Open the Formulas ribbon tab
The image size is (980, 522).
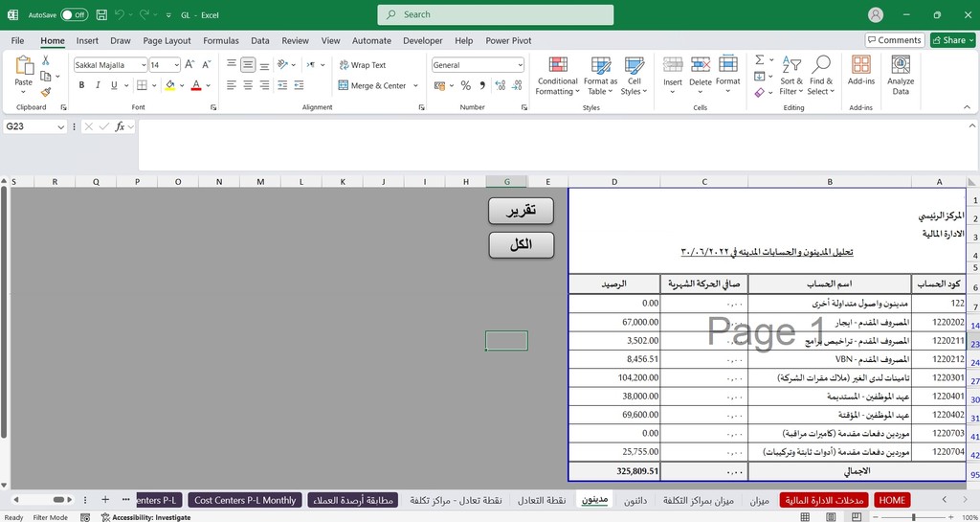221,40
